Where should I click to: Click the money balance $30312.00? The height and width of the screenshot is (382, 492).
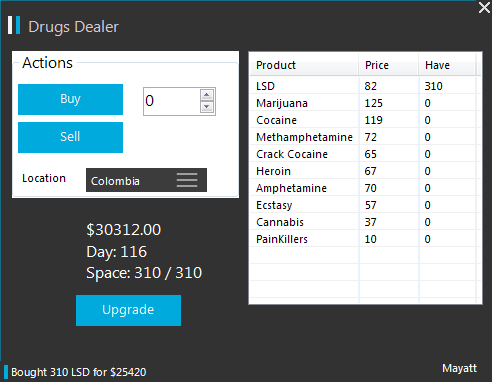tap(124, 230)
